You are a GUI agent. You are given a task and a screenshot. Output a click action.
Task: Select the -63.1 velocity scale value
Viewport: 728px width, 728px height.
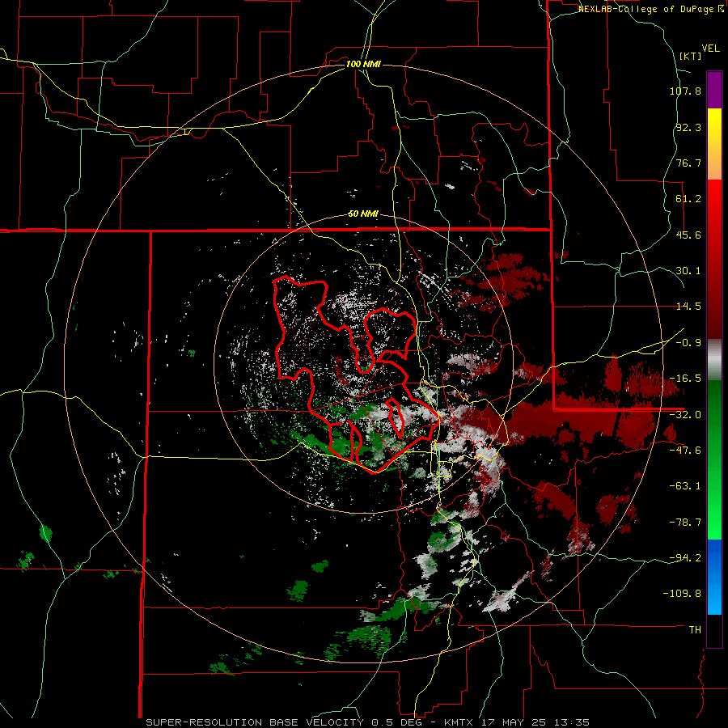[x=685, y=486]
